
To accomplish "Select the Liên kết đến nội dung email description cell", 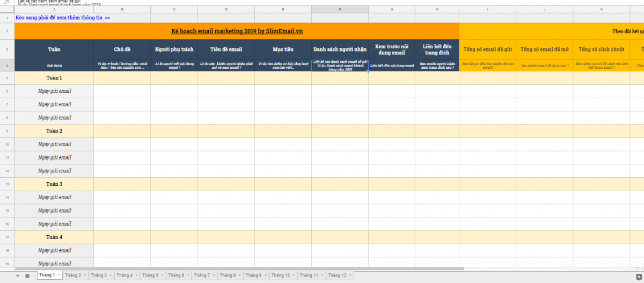I will point(392,65).
